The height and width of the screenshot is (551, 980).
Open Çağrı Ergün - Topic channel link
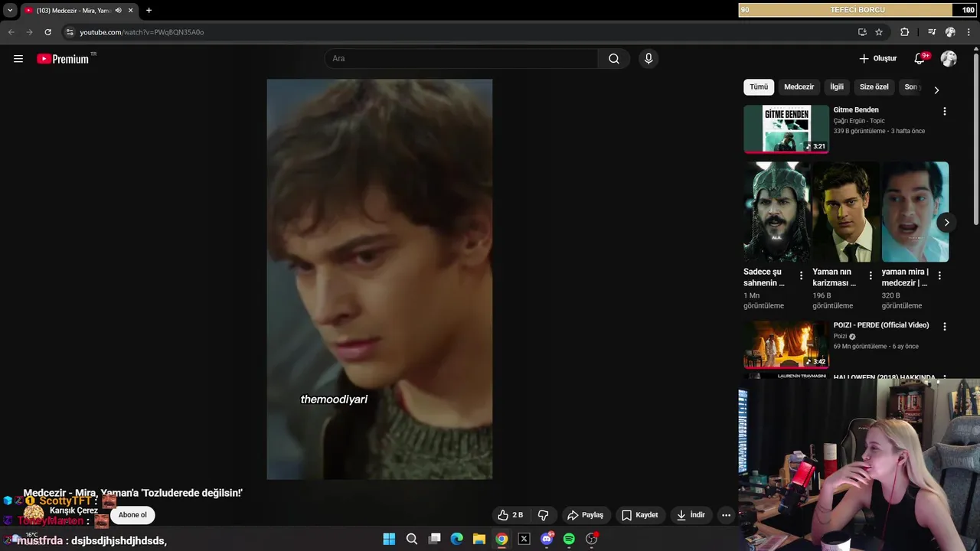[859, 121]
